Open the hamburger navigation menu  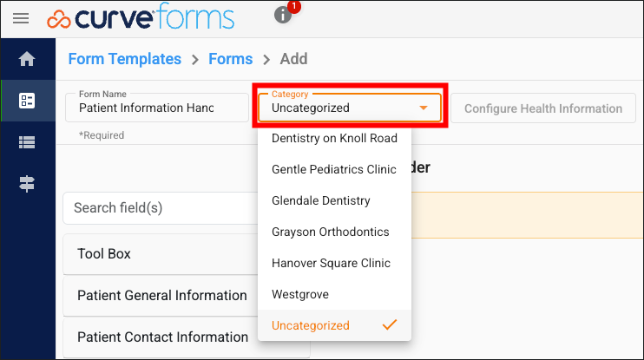[x=21, y=18]
